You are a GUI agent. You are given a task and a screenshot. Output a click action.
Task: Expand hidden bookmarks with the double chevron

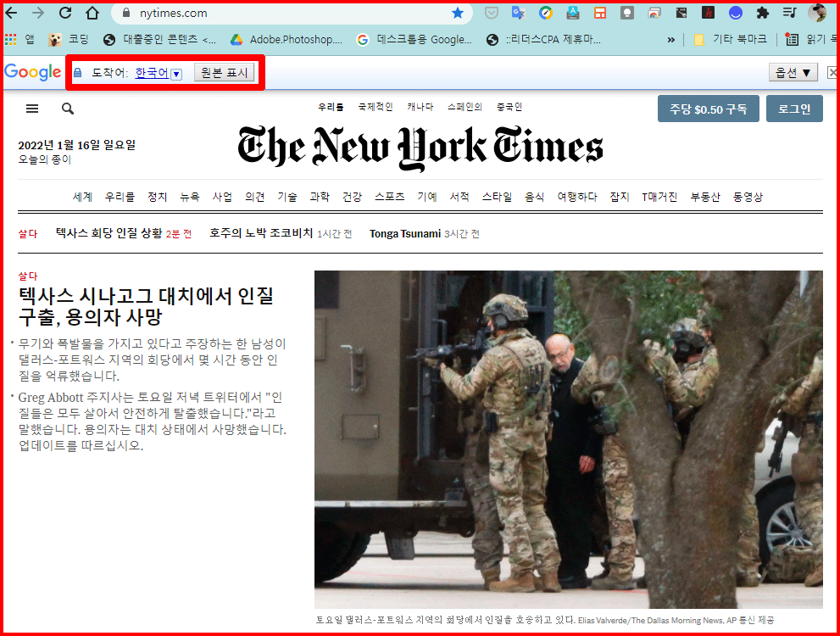(x=670, y=40)
